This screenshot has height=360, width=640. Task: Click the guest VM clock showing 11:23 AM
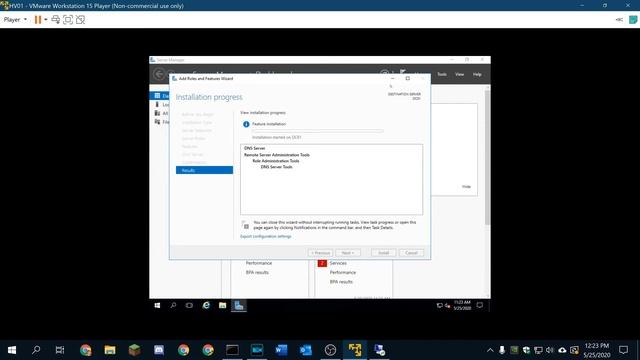(x=462, y=305)
